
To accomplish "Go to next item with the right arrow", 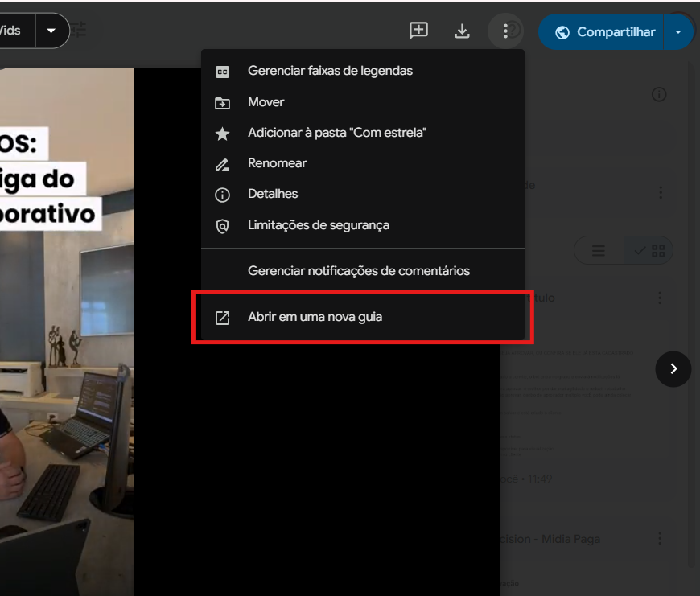I will click(673, 369).
